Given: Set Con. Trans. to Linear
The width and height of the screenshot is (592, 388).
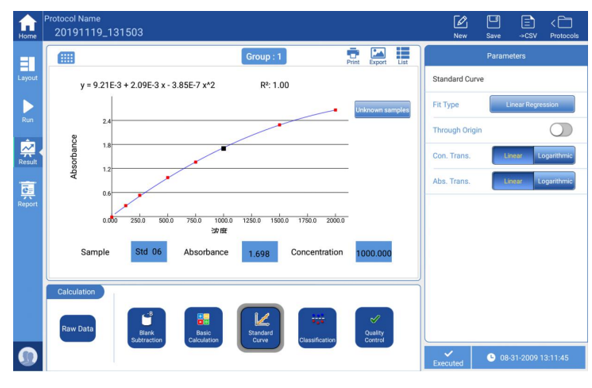Looking at the screenshot, I should (x=513, y=156).
